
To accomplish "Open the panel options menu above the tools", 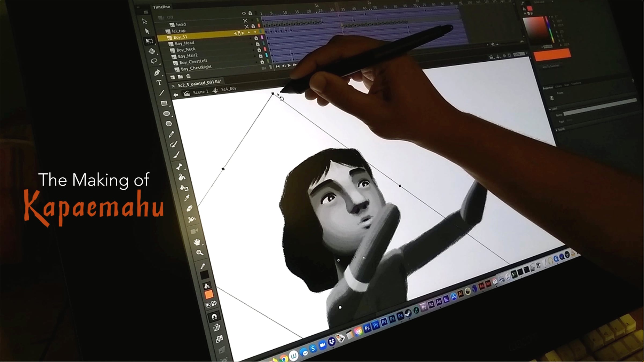I will (x=146, y=12).
